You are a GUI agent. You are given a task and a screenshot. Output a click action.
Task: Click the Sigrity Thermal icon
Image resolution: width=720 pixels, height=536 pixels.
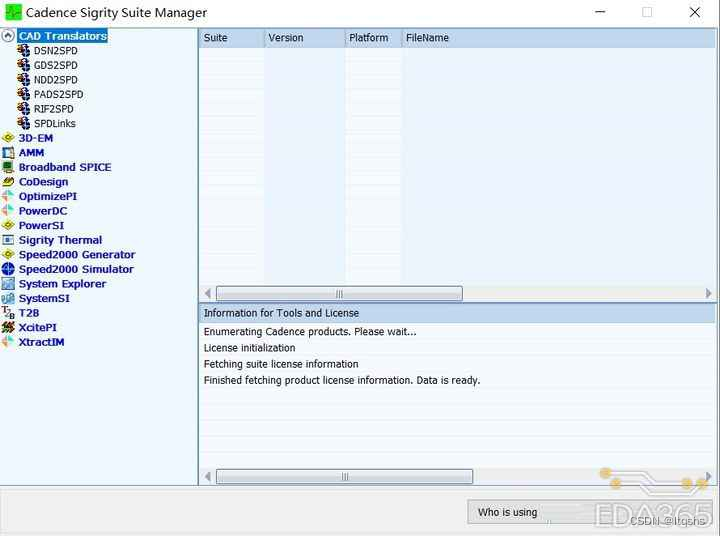(x=8, y=241)
